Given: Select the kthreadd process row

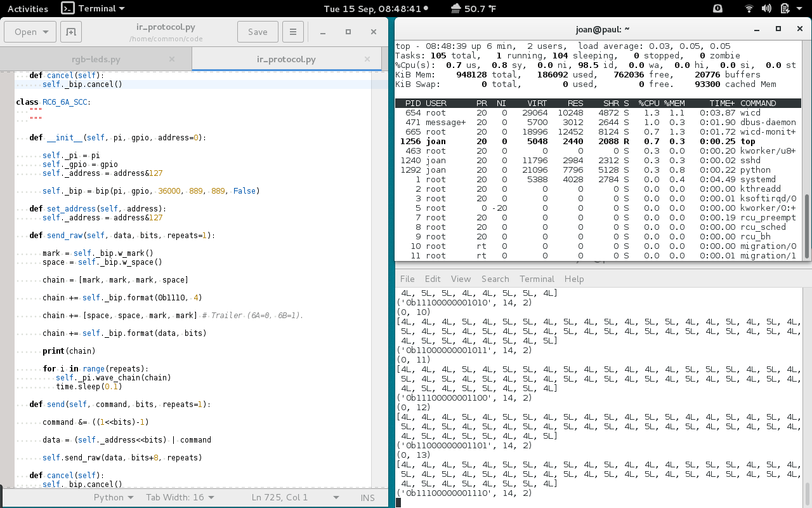Looking at the screenshot, I should (x=599, y=189).
